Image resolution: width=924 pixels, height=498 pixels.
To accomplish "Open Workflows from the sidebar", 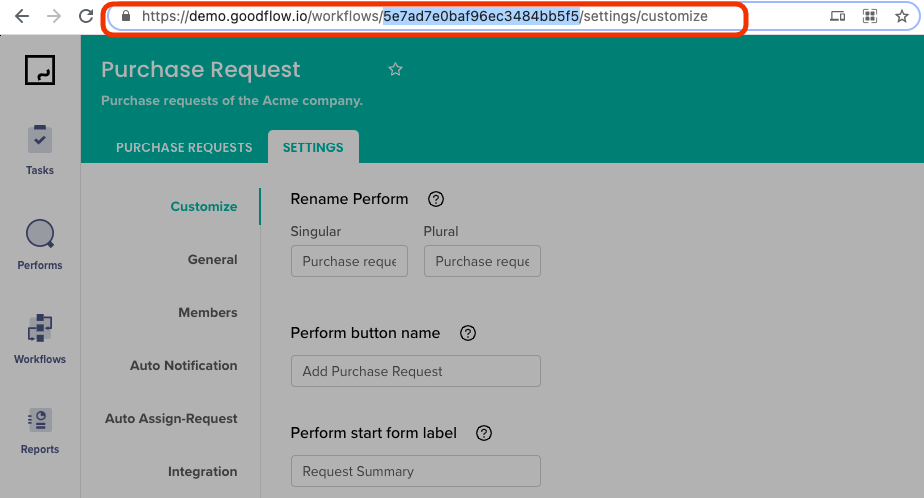I will click(39, 339).
